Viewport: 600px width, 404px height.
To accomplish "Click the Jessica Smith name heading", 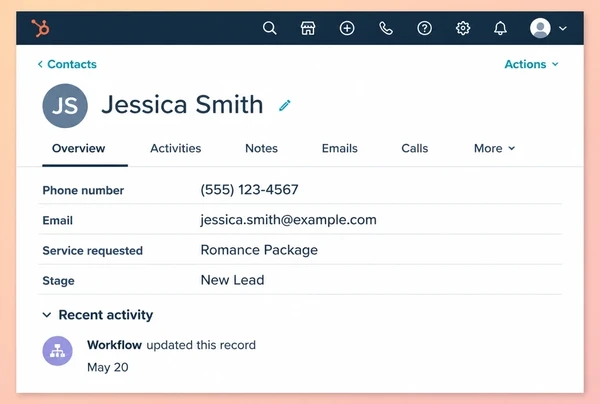I will pyautogui.click(x=182, y=104).
